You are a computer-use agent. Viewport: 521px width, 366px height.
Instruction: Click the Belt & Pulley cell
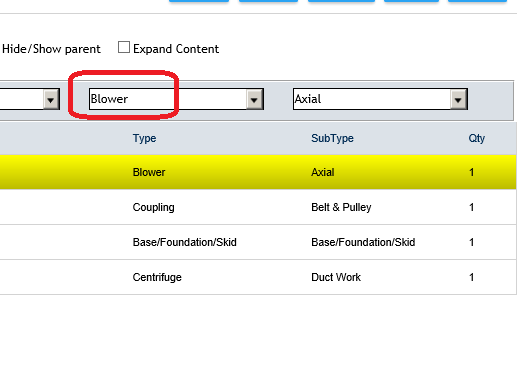point(341,207)
